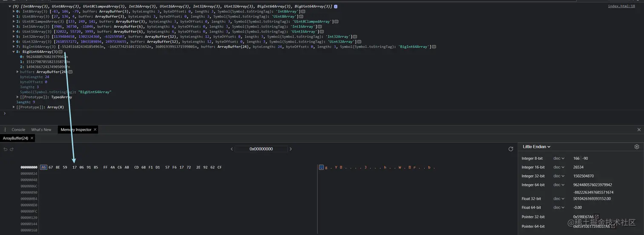
Task: Open the Little Endian dropdown
Action: coord(537,147)
